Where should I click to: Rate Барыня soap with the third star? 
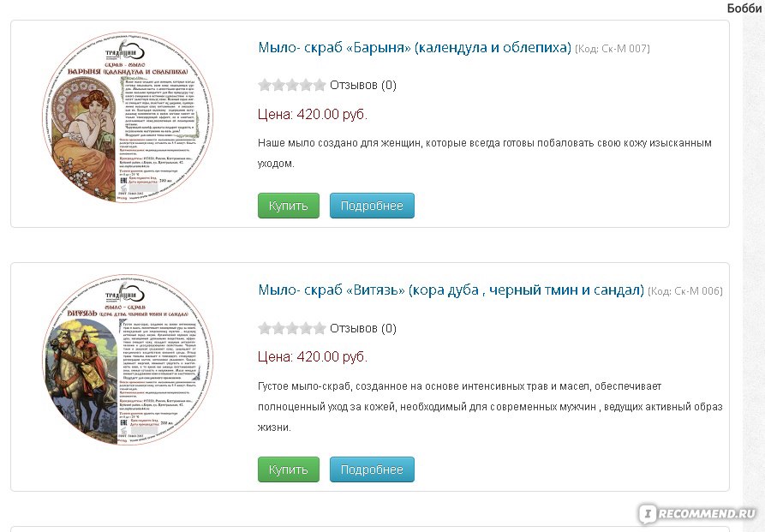[292, 85]
